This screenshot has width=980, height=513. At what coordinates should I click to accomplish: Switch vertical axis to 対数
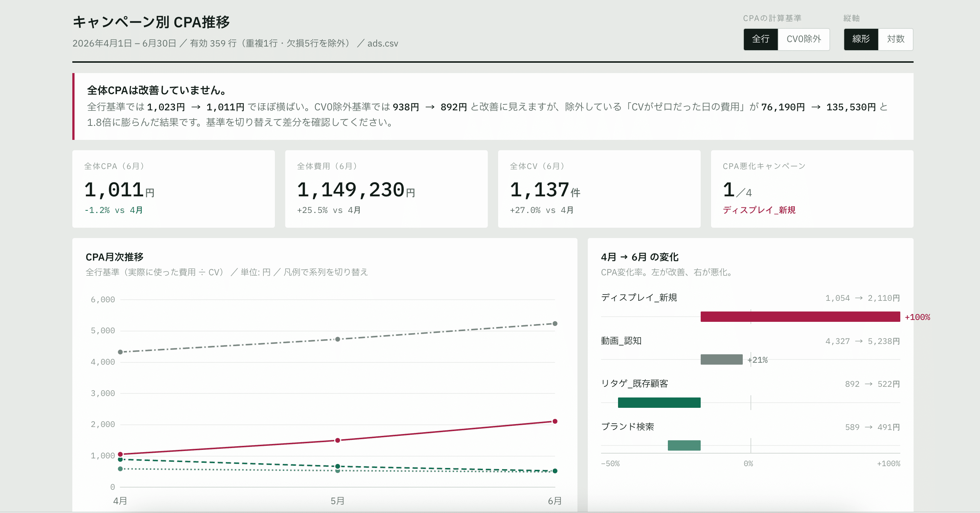coord(896,39)
